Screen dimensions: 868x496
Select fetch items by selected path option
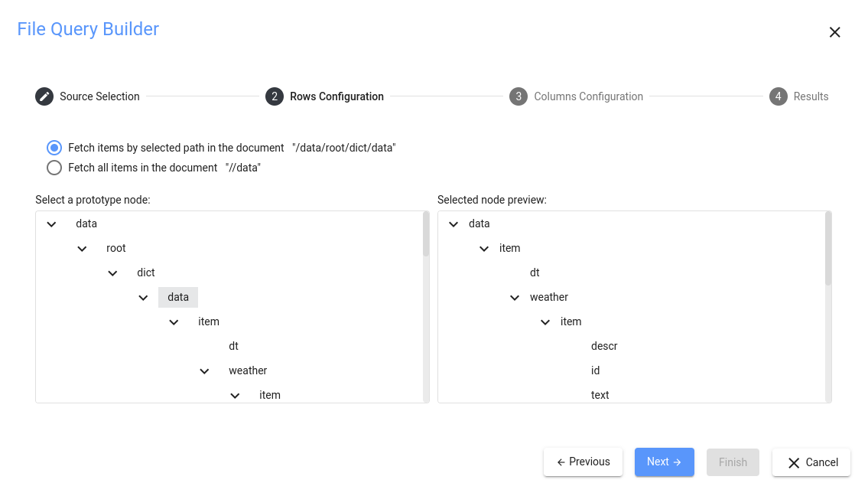54,148
